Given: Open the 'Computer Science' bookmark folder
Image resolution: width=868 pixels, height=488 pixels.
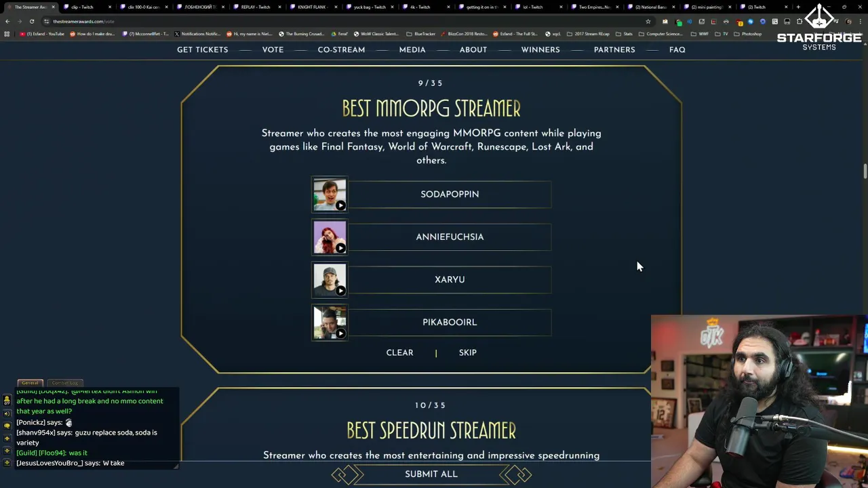Looking at the screenshot, I should (x=662, y=34).
